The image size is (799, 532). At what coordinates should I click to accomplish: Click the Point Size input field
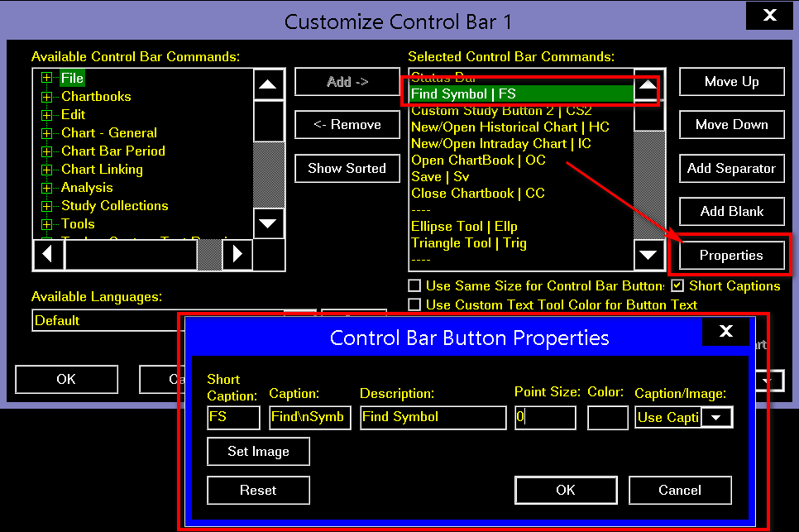(x=545, y=418)
